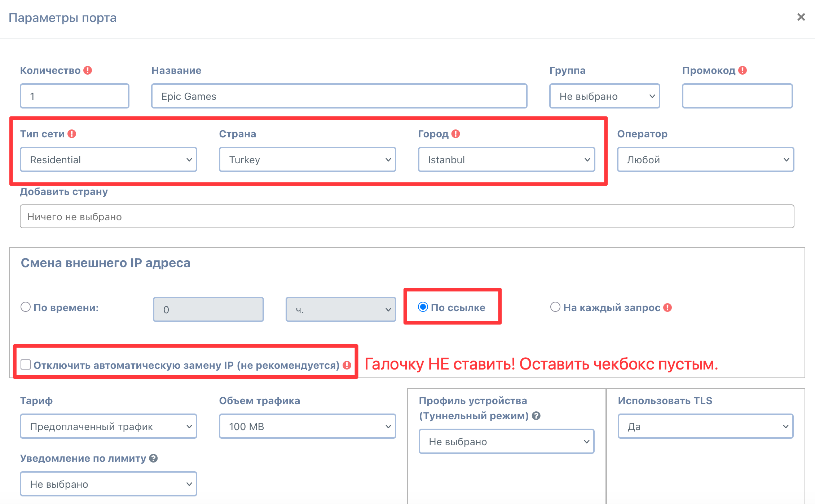Click the Параметры порта title text
The height and width of the screenshot is (504, 815).
pos(62,18)
